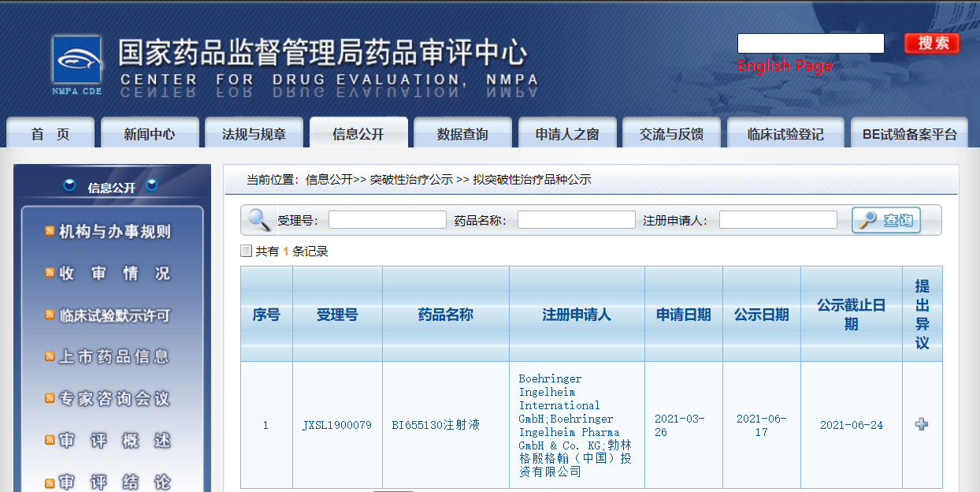Click into the 药品名称 text box
This screenshot has width=980, height=492.
(x=576, y=220)
